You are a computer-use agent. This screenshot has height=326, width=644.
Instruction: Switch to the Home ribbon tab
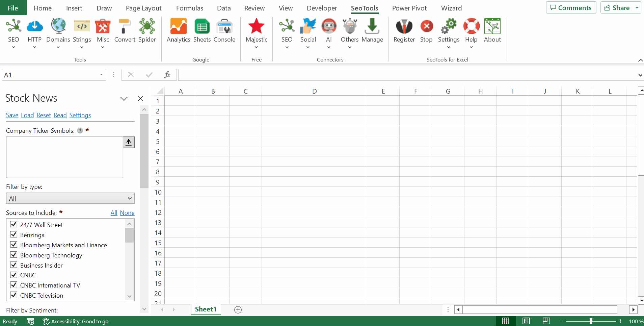[43, 8]
